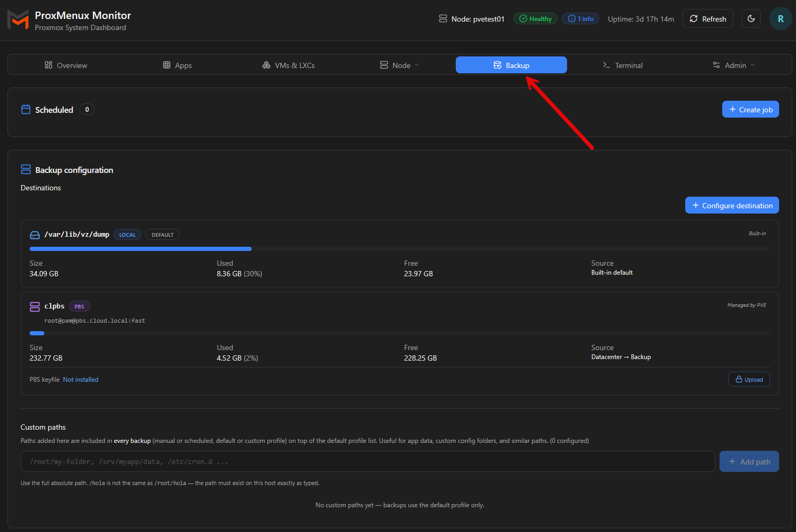Click the LOCAL badge
Viewport: 796px width, 532px height.
coord(127,235)
